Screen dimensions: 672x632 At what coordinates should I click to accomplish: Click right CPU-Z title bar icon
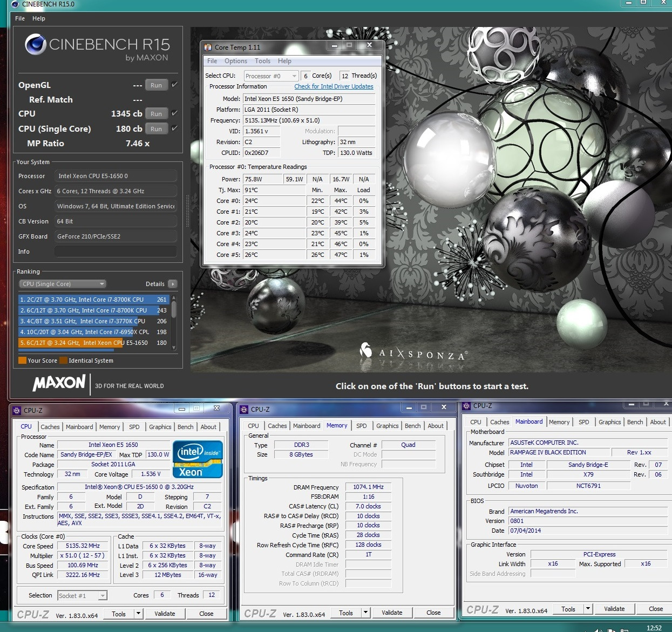467,406
